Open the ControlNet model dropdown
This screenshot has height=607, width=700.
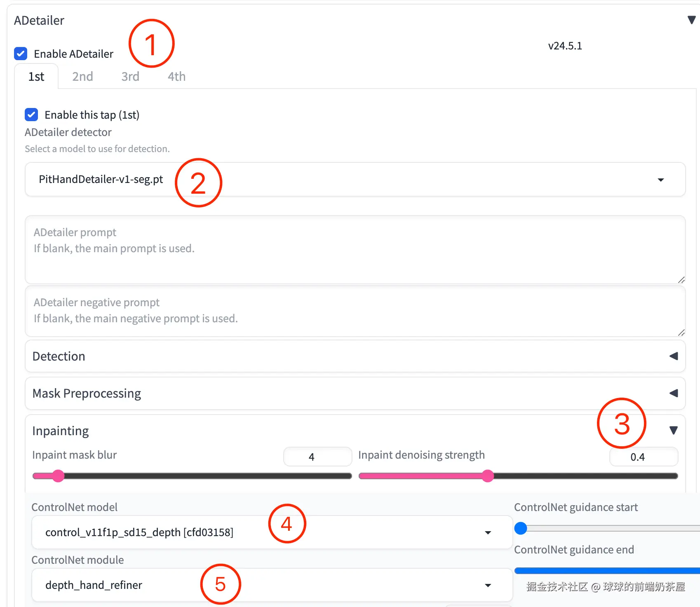(x=488, y=532)
